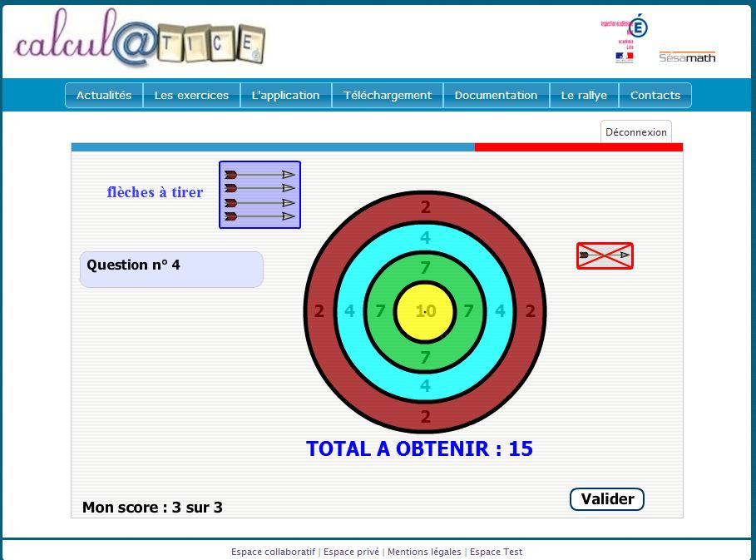This screenshot has height=560, width=756.
Task: Click the Sésamath logo
Action: tap(687, 57)
